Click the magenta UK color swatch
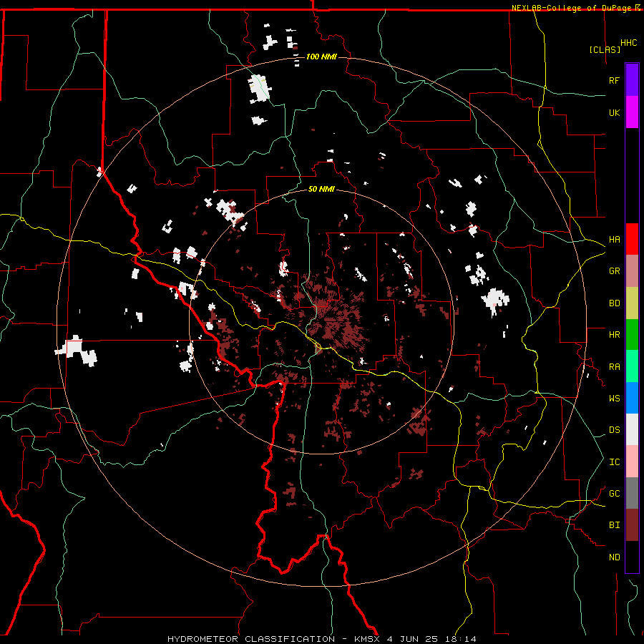The width and height of the screenshot is (644, 644). pos(632,112)
